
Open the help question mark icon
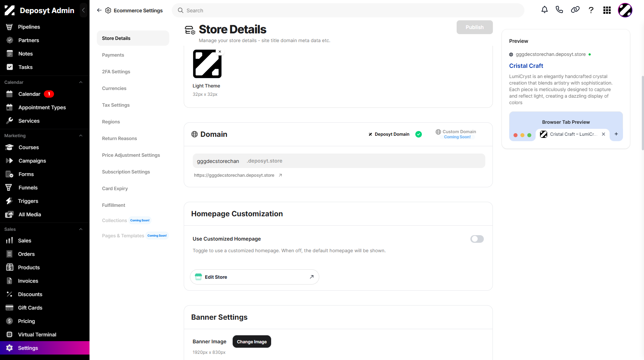(591, 10)
